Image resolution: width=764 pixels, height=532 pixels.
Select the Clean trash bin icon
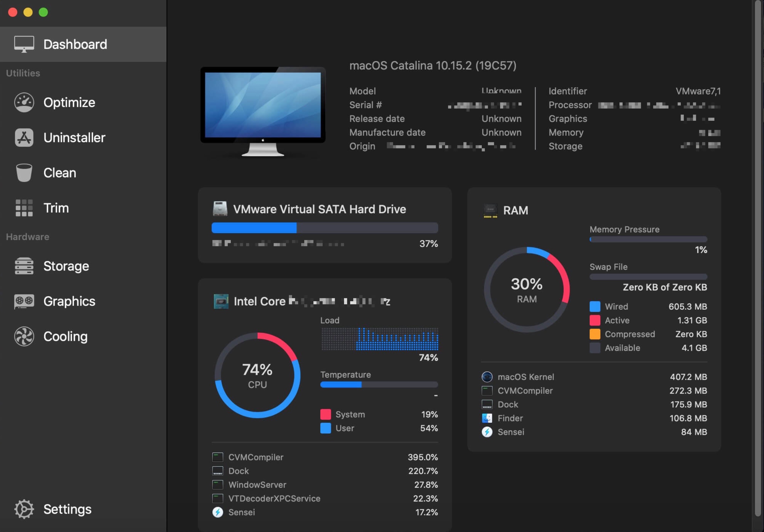pos(24,173)
